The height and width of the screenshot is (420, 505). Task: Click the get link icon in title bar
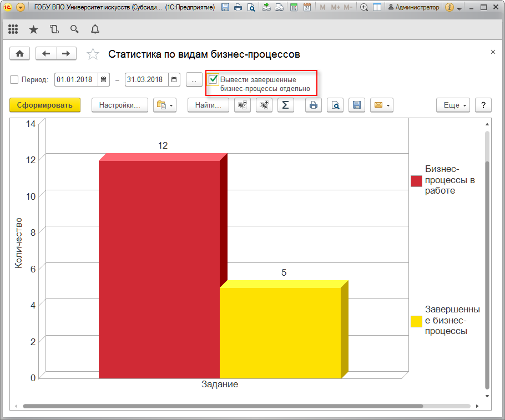click(x=266, y=7)
